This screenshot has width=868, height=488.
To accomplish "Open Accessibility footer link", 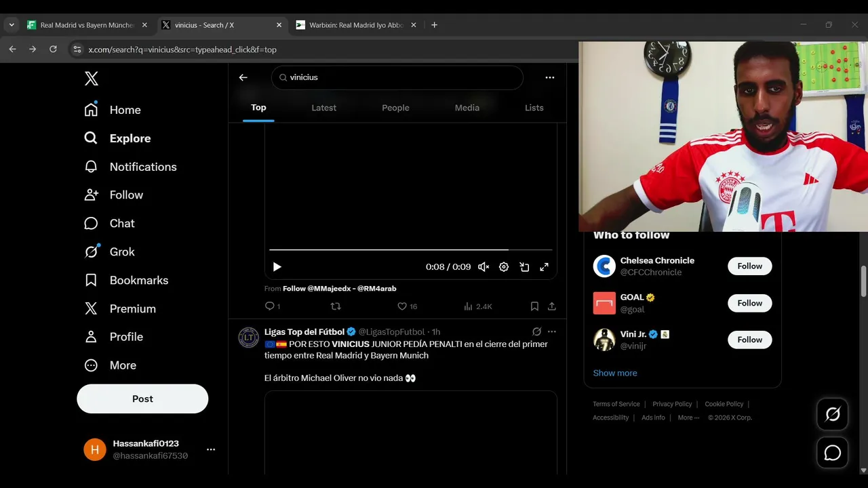I will click(x=611, y=418).
